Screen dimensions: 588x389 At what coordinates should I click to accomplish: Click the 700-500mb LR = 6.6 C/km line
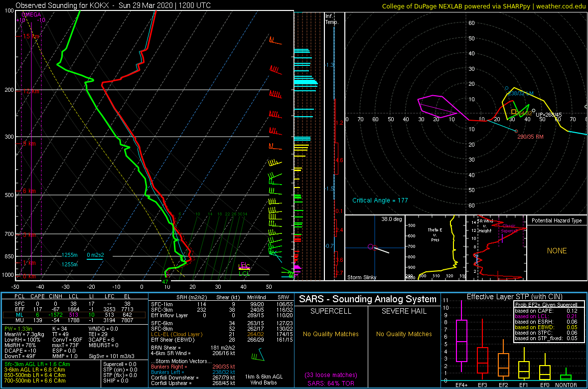[x=35, y=381]
